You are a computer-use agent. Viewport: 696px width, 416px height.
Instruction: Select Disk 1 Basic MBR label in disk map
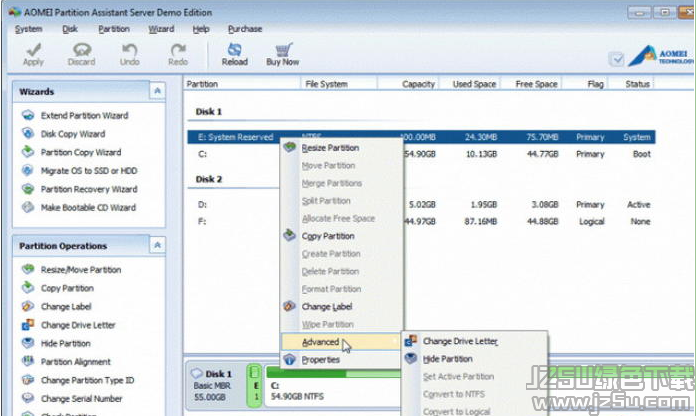pos(212,385)
